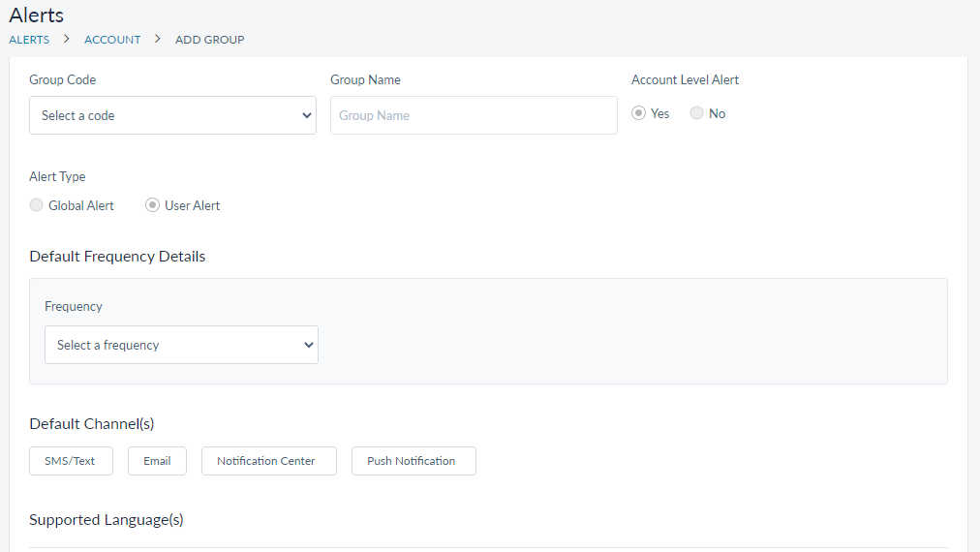Enable the Email channel
This screenshot has height=552, width=980.
pyautogui.click(x=157, y=461)
